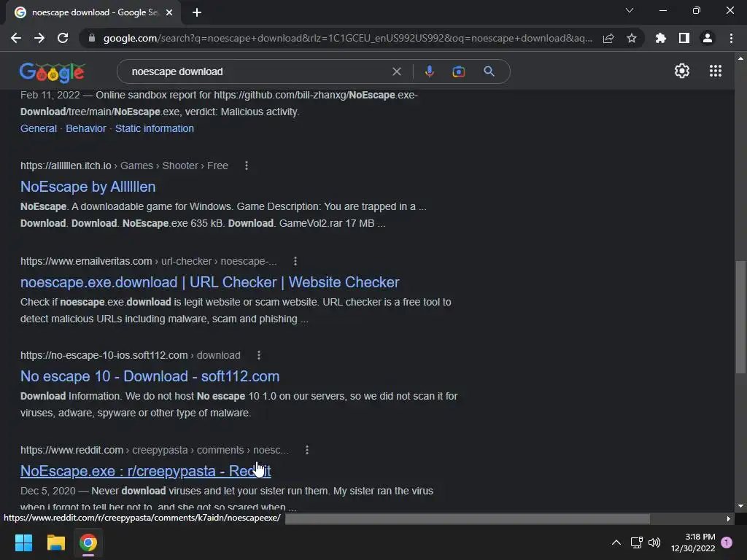Select the noescape download tab
Viewport: 747px width, 560px height.
tap(93, 13)
